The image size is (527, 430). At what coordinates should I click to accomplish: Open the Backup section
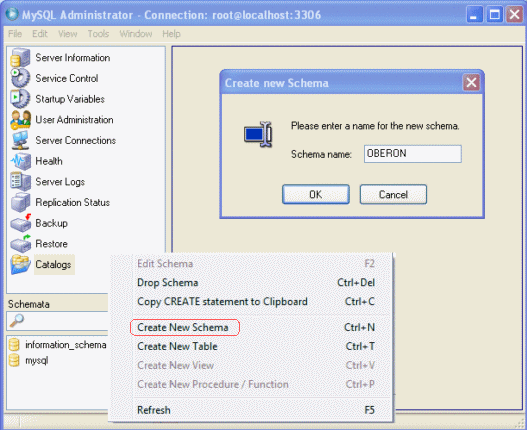point(51,223)
